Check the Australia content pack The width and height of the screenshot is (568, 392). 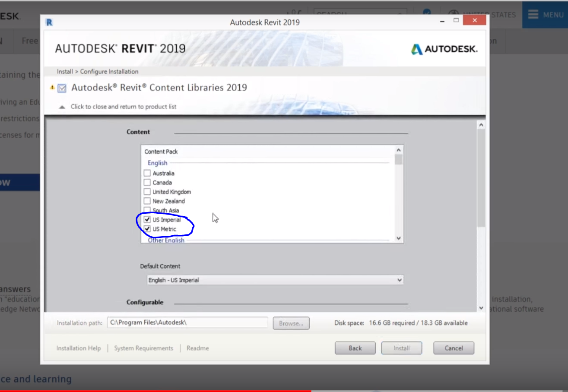point(147,173)
